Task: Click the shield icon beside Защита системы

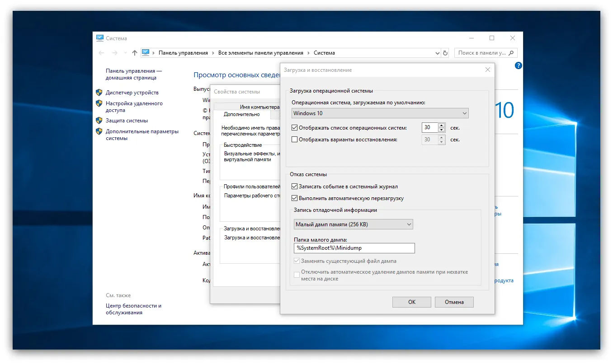Action: tap(99, 121)
